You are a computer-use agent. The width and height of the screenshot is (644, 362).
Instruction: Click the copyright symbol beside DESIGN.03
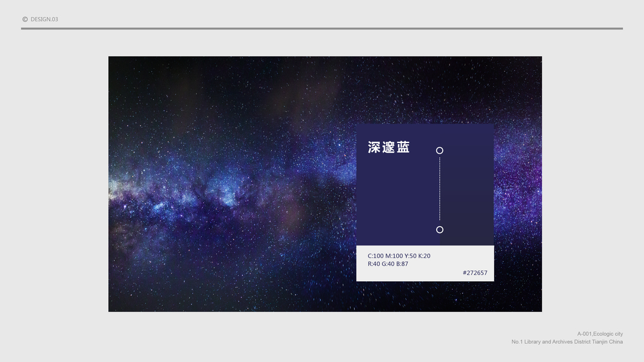coord(25,19)
